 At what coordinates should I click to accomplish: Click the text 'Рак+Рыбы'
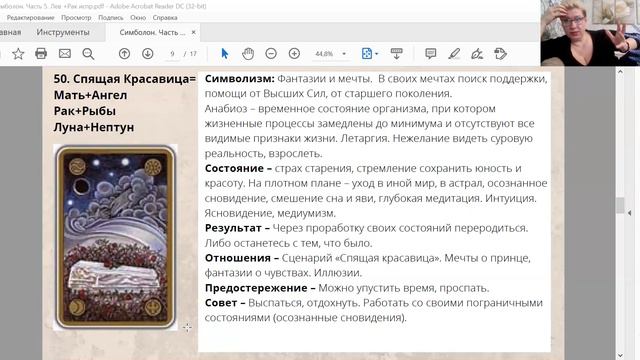click(84, 111)
